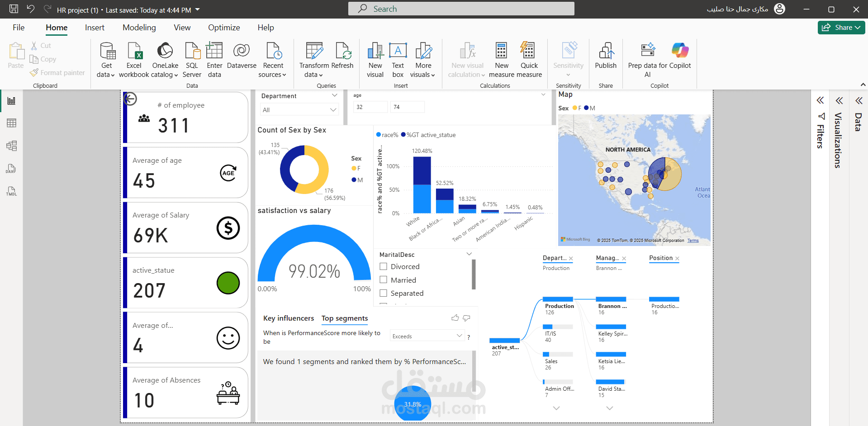Image resolution: width=868 pixels, height=426 pixels.
Task: Expand the Visualizations pane
Action: coord(839,100)
